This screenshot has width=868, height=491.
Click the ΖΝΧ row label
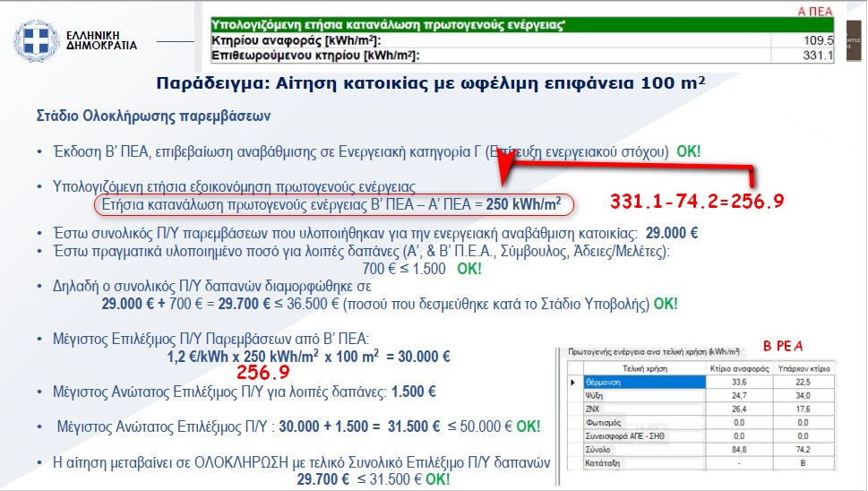(x=633, y=409)
